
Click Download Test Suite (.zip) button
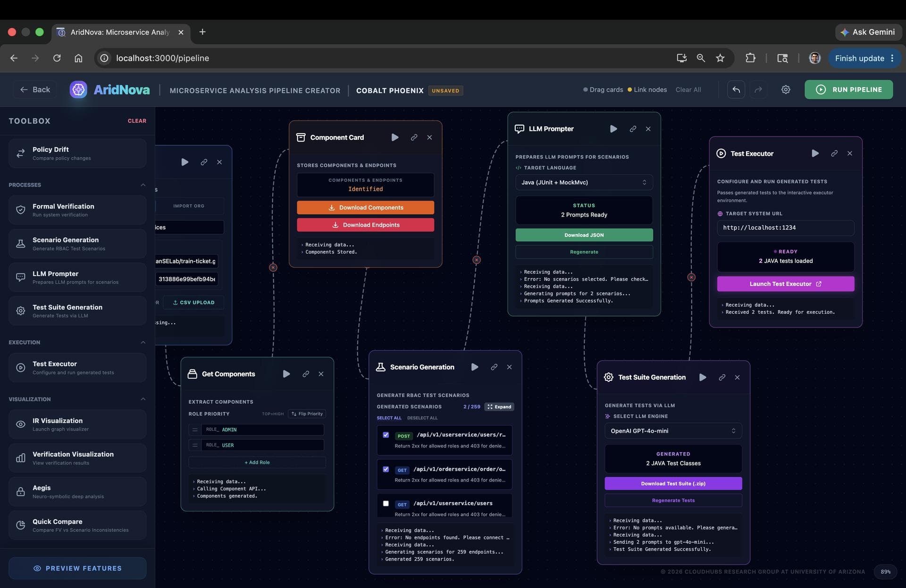[x=673, y=484]
